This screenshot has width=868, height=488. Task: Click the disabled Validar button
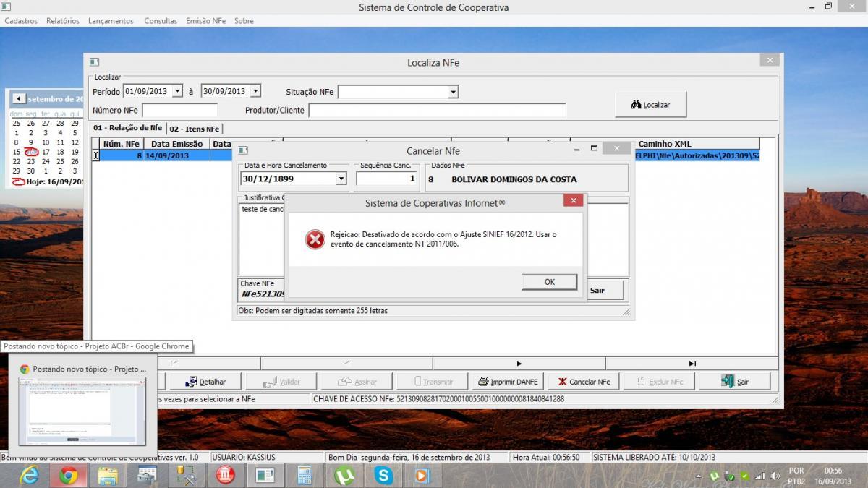pos(281,382)
